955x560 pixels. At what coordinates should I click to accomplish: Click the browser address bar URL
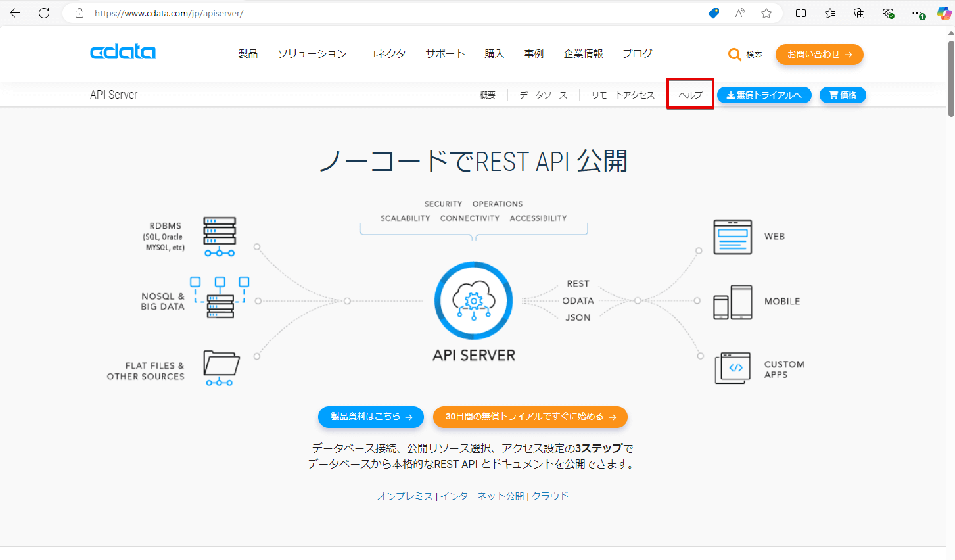[169, 13]
